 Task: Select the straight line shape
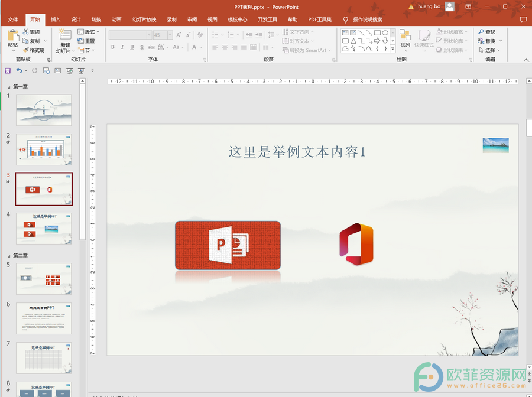tap(361, 33)
